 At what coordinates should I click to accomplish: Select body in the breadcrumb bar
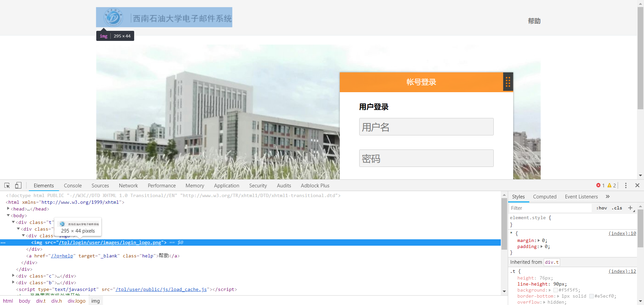click(24, 301)
